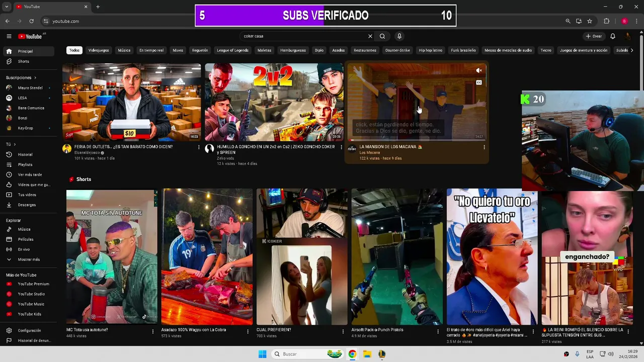Open the account avatar menu
This screenshot has width=644, height=362.
coord(628,36)
